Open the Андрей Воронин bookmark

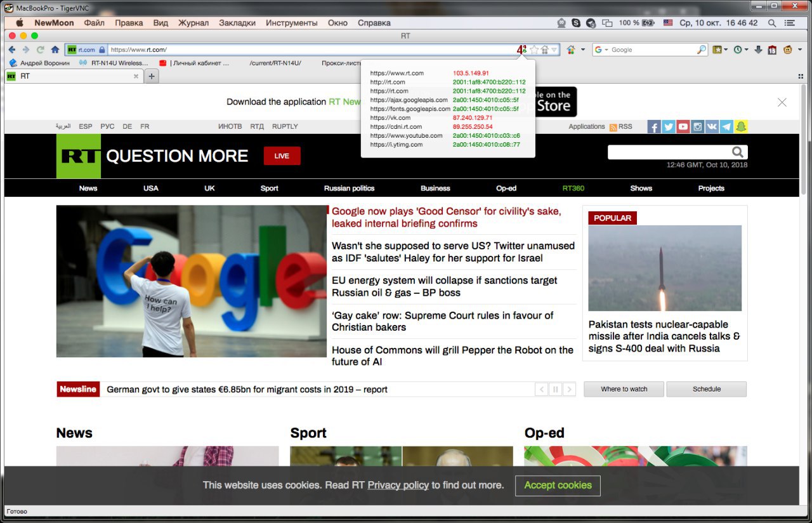(x=39, y=63)
